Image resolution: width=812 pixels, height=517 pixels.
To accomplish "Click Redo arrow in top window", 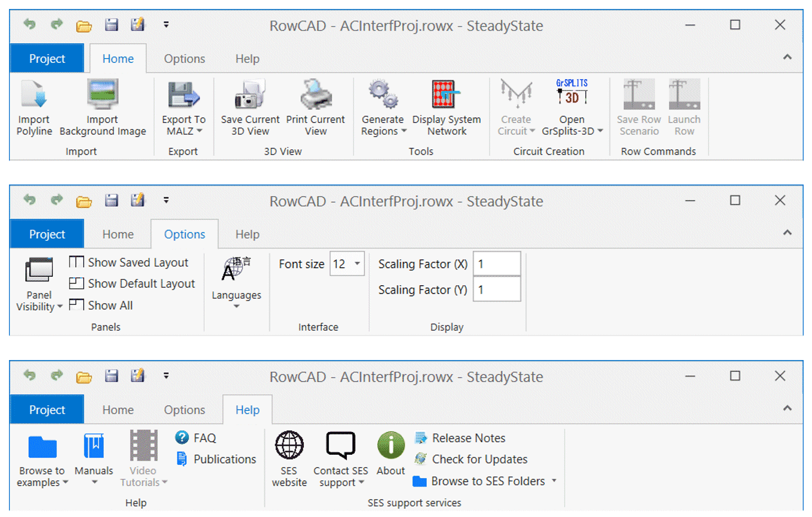I will coord(56,25).
